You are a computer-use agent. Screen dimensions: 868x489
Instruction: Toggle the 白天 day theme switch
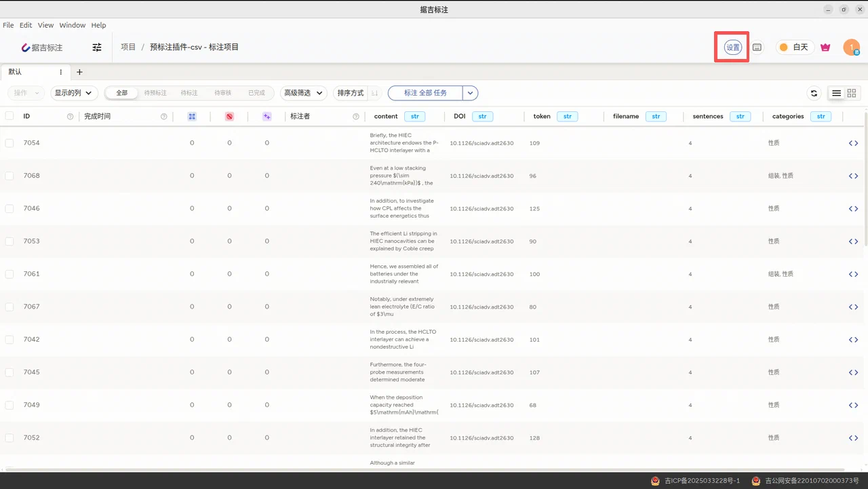(795, 47)
